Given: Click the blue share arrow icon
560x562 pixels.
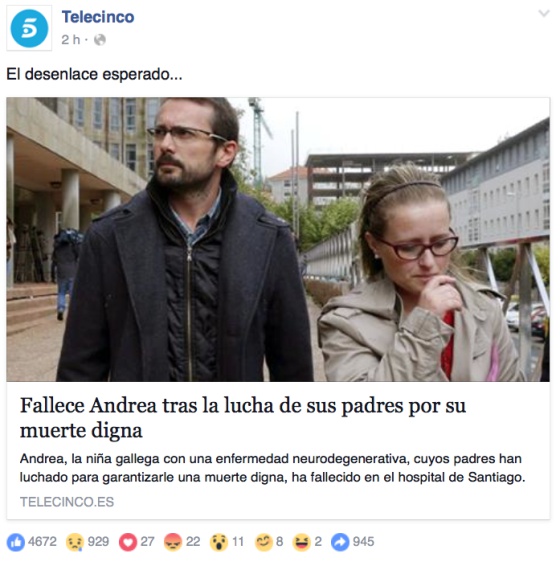Looking at the screenshot, I should click(340, 542).
